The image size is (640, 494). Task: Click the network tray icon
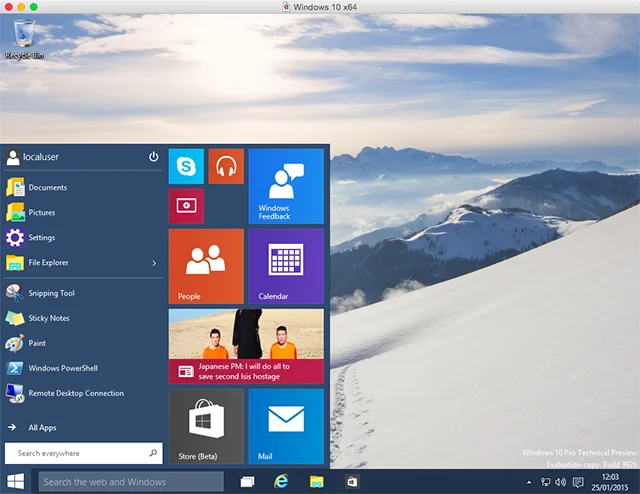pyautogui.click(x=545, y=482)
